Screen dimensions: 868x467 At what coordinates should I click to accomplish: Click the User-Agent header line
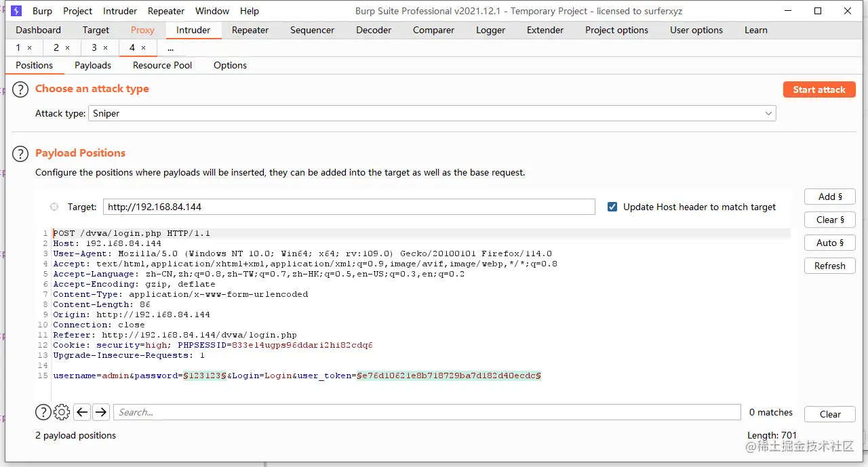tap(302, 253)
